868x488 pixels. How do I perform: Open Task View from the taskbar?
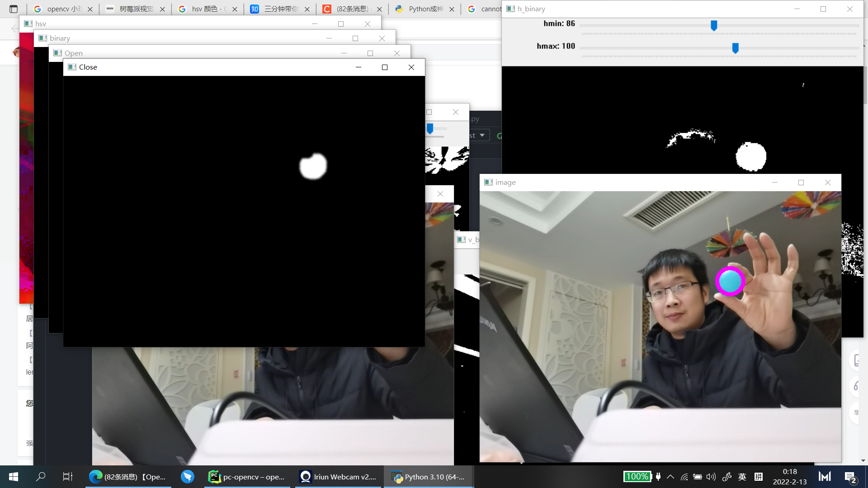point(67,477)
